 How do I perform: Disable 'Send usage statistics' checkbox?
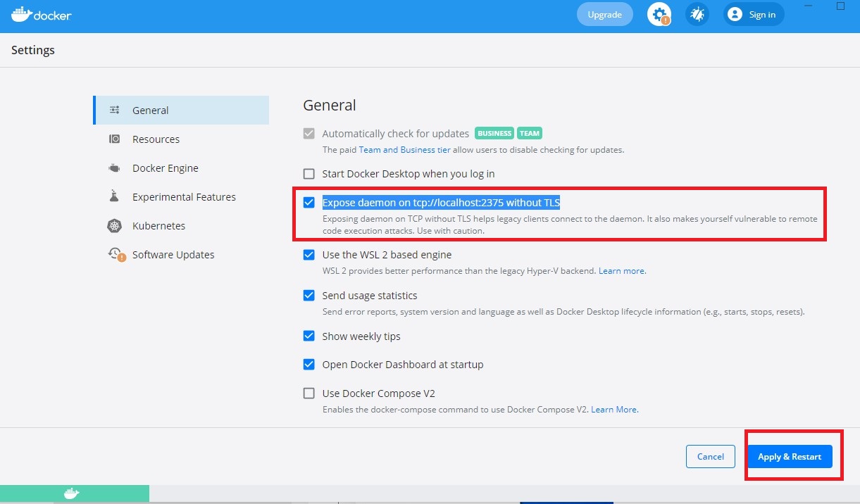pyautogui.click(x=309, y=296)
